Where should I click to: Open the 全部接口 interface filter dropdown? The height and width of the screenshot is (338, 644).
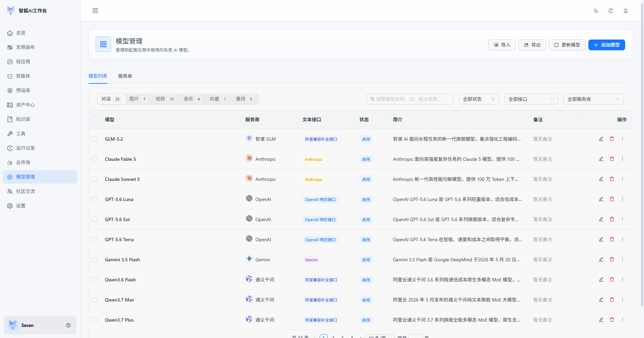tap(531, 99)
